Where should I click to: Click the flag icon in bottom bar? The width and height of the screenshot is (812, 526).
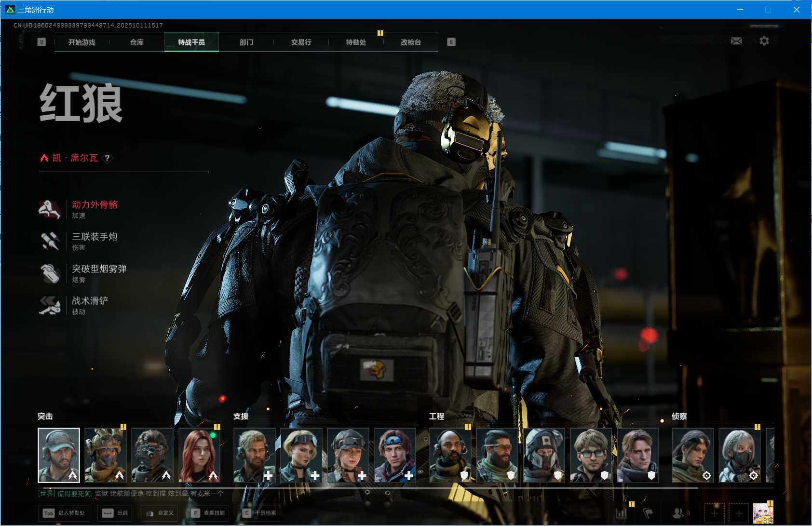pos(648,513)
